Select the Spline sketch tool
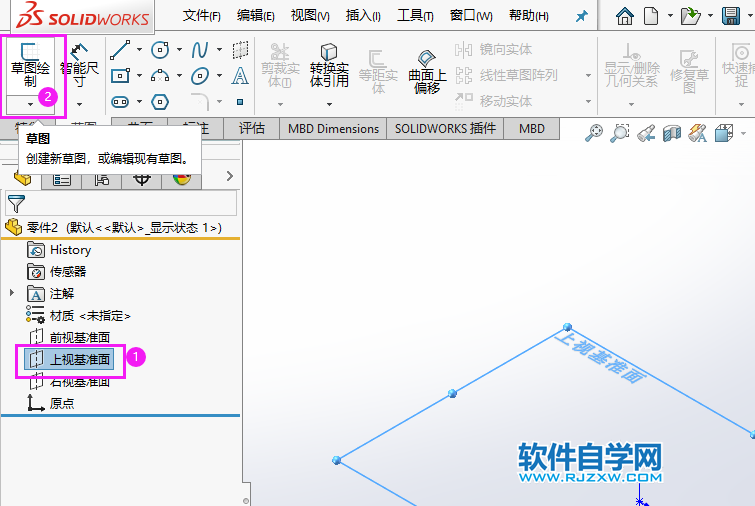This screenshot has height=506, width=755. [x=200, y=50]
